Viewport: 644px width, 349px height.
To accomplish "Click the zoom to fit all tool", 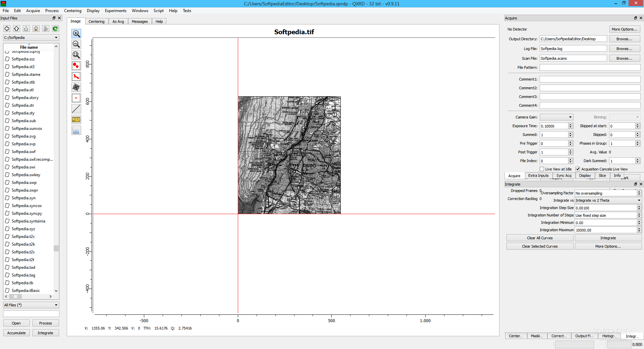I will [76, 55].
